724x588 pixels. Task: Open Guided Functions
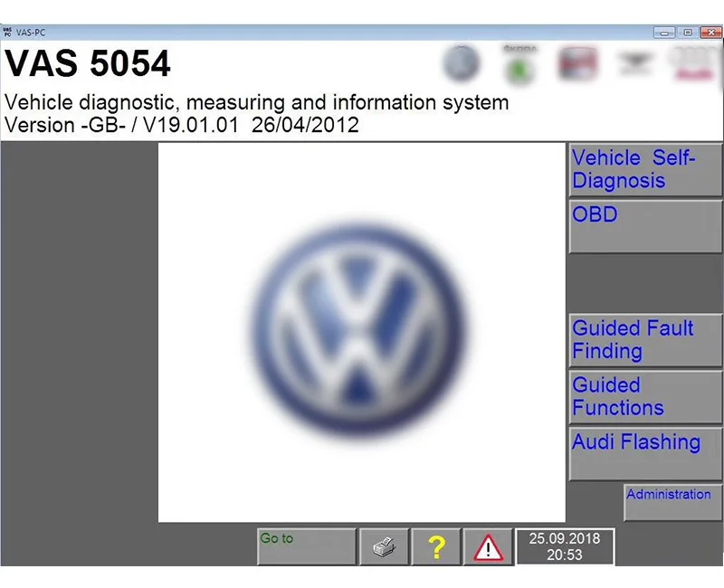(x=645, y=397)
